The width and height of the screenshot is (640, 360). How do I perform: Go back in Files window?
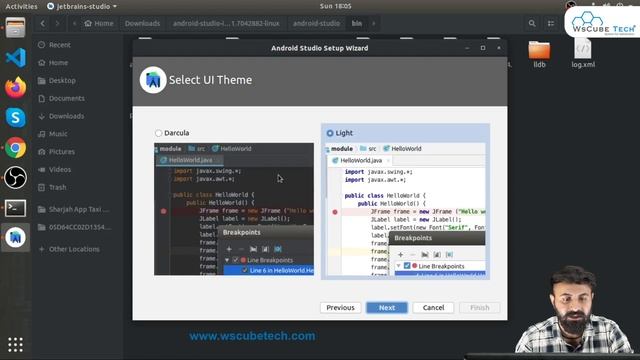43,24
